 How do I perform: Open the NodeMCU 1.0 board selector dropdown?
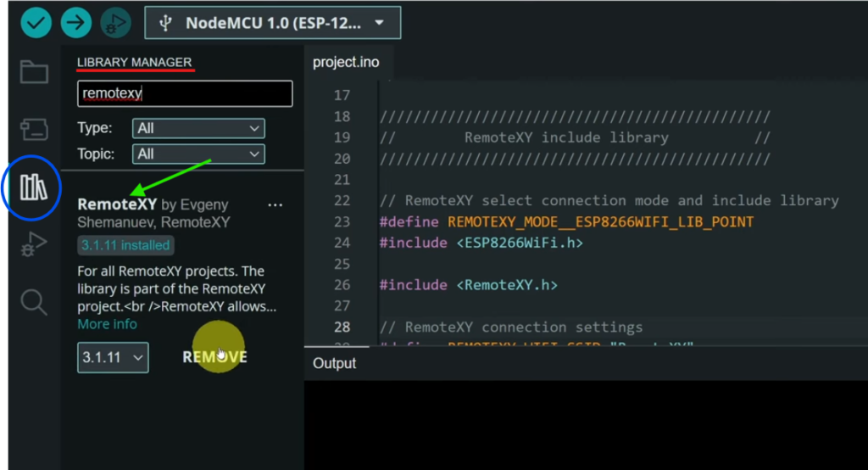point(273,23)
